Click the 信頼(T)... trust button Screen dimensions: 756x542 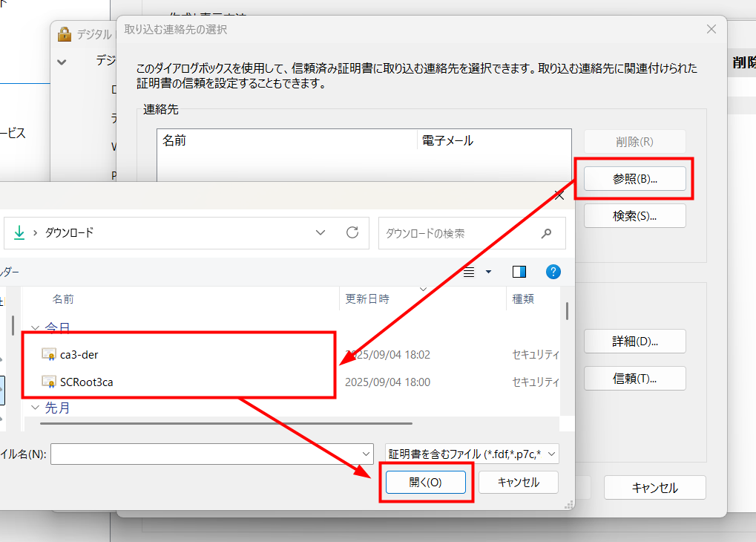point(634,379)
